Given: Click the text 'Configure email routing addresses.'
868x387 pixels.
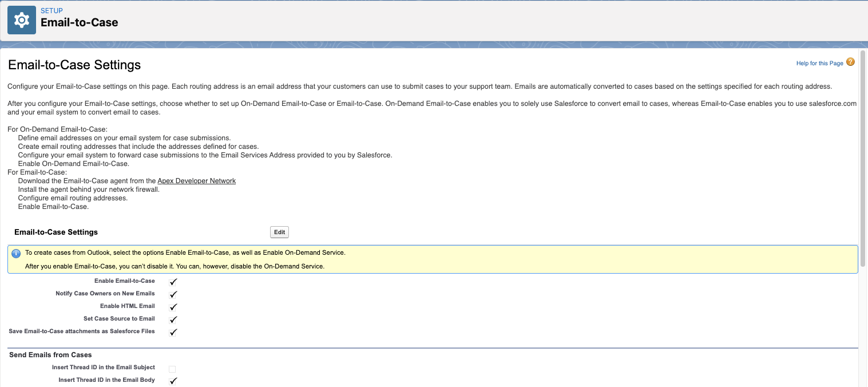Looking at the screenshot, I should point(73,198).
